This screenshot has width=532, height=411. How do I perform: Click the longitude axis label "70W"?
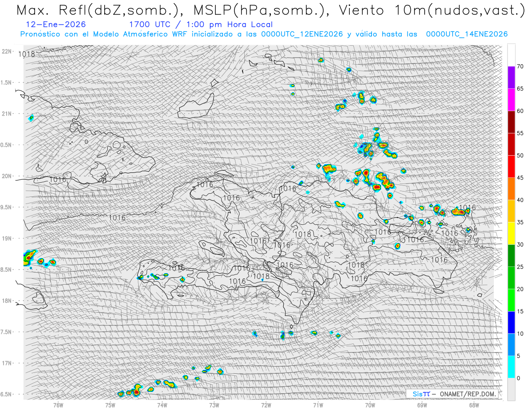370,404
